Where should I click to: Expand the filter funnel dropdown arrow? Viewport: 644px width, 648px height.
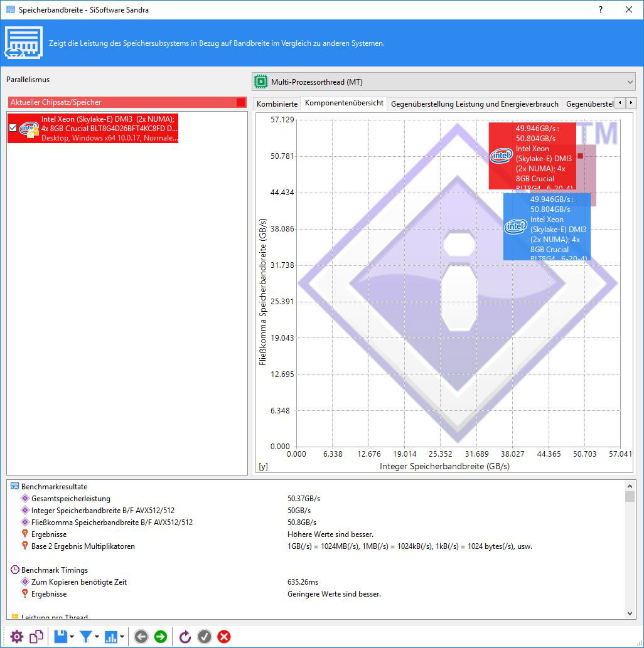tap(97, 637)
